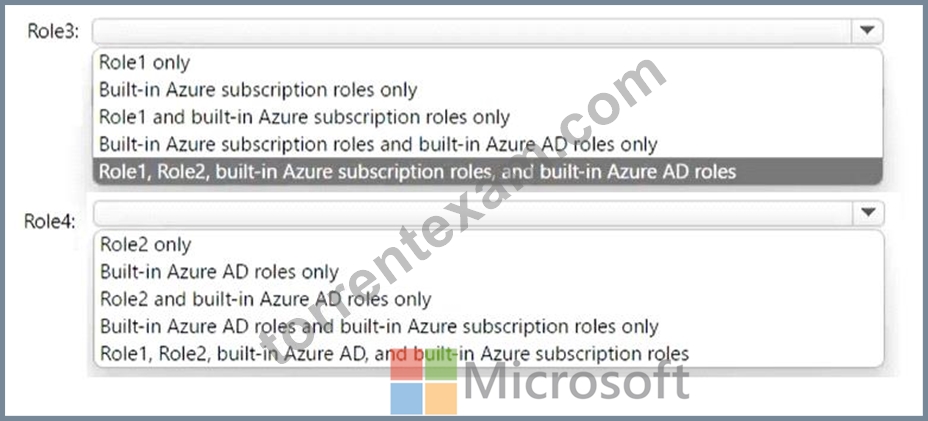
Task: Click the Role3 label
Action: coord(53,31)
